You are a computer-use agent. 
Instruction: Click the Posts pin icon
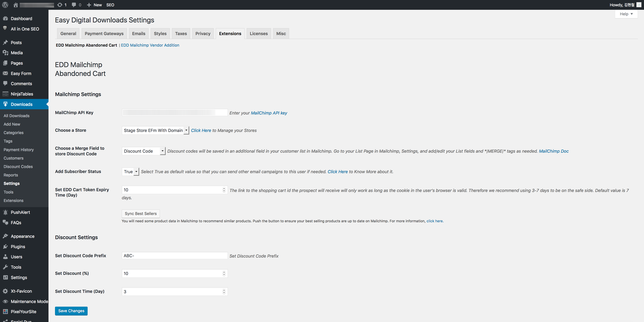(x=5, y=43)
